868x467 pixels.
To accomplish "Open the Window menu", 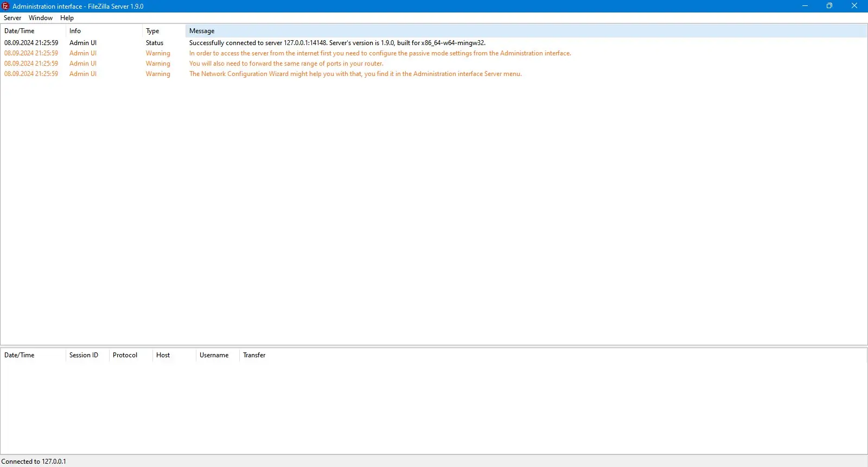I will tap(41, 18).
